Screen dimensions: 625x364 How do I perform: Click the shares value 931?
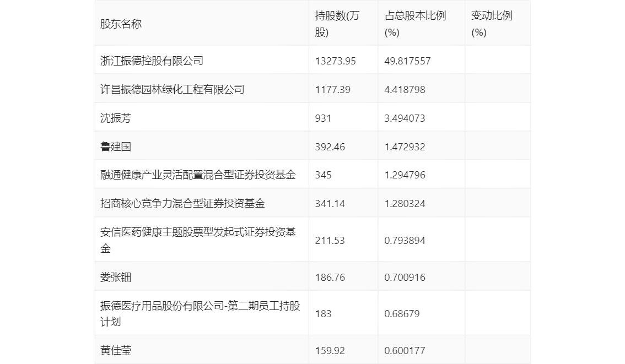(323, 118)
